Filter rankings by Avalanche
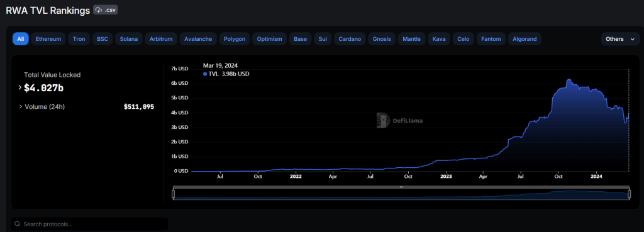This screenshot has width=644, height=232. pos(198,39)
